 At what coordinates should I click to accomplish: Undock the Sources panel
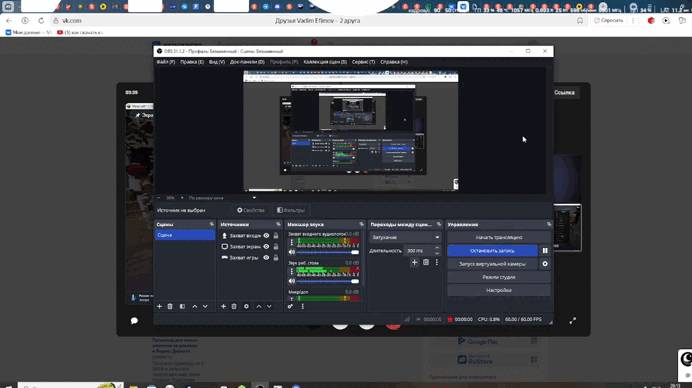(x=278, y=224)
